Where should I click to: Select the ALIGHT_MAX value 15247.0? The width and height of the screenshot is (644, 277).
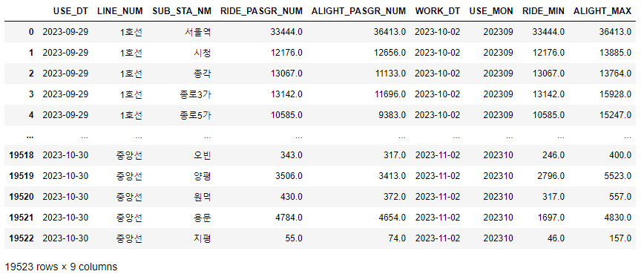pos(615,115)
